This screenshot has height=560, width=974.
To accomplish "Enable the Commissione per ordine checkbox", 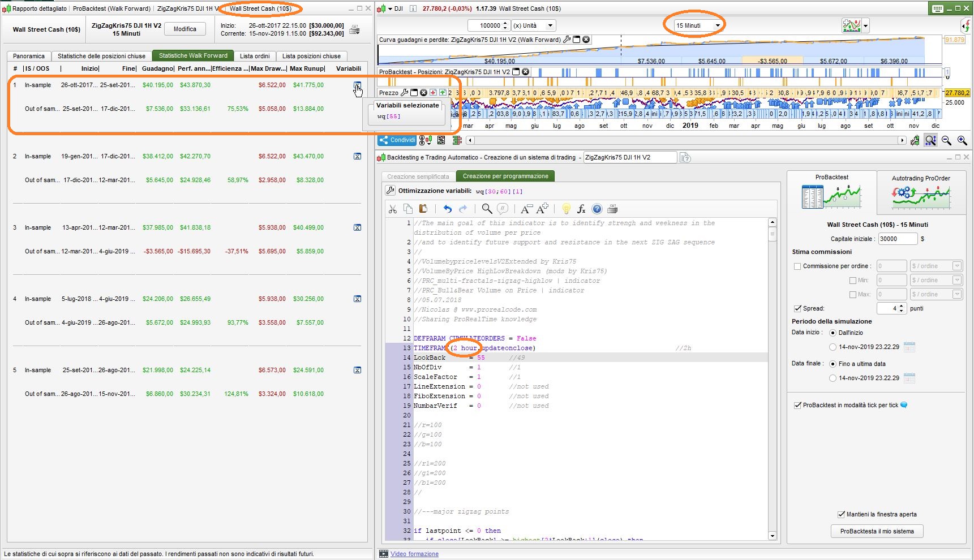I will (x=797, y=266).
